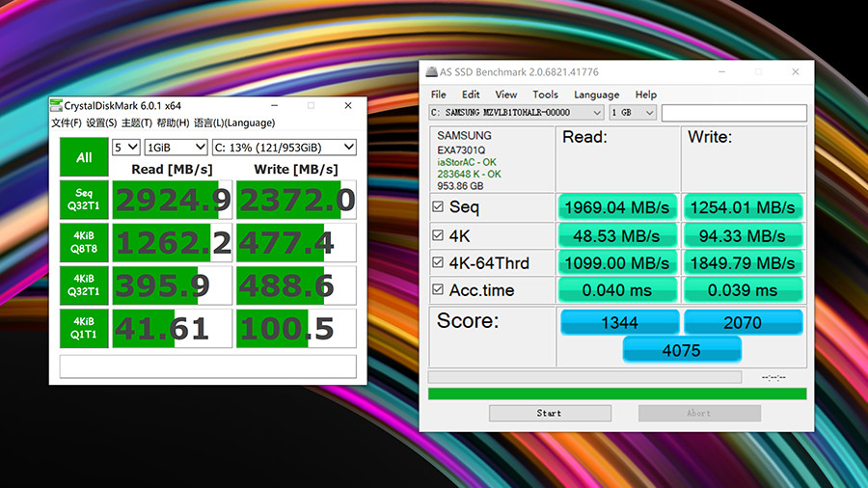868x488 pixels.
Task: Click the Seq write result 1254.01 MB/s
Action: pyautogui.click(x=743, y=207)
